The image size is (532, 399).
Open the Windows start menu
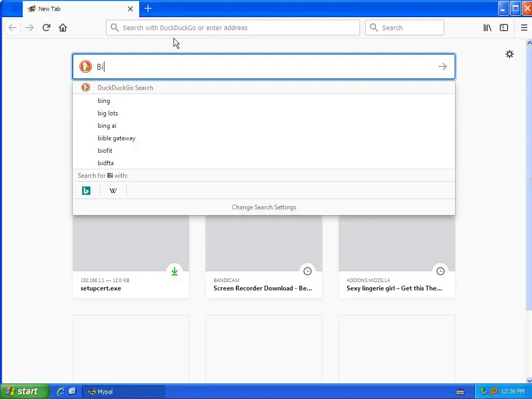(24, 392)
